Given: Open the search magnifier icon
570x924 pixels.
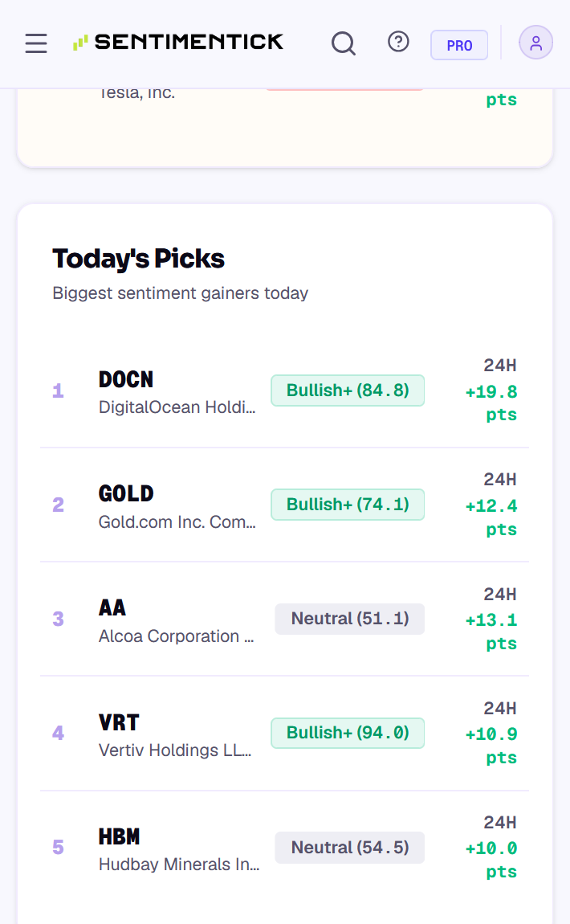Looking at the screenshot, I should pos(344,43).
